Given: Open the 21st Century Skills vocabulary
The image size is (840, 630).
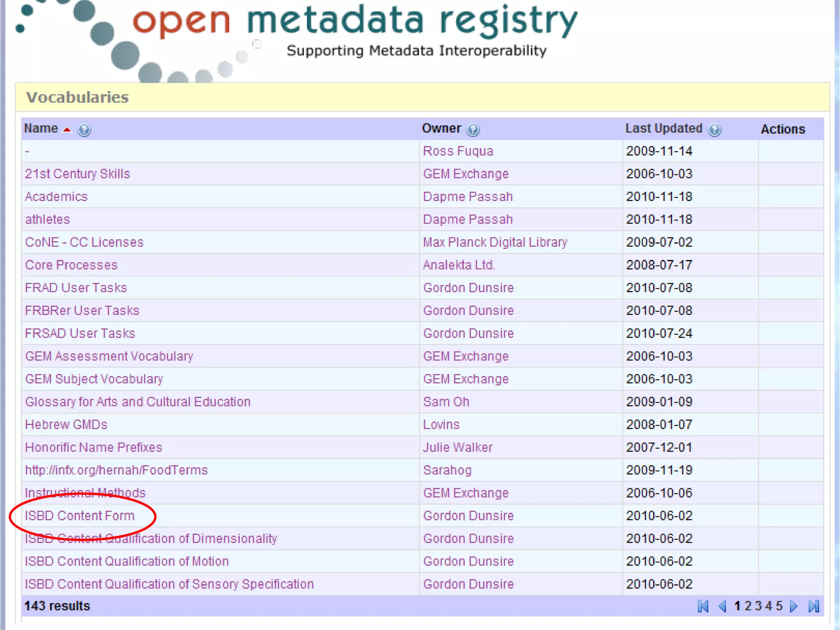Looking at the screenshot, I should click(x=77, y=174).
